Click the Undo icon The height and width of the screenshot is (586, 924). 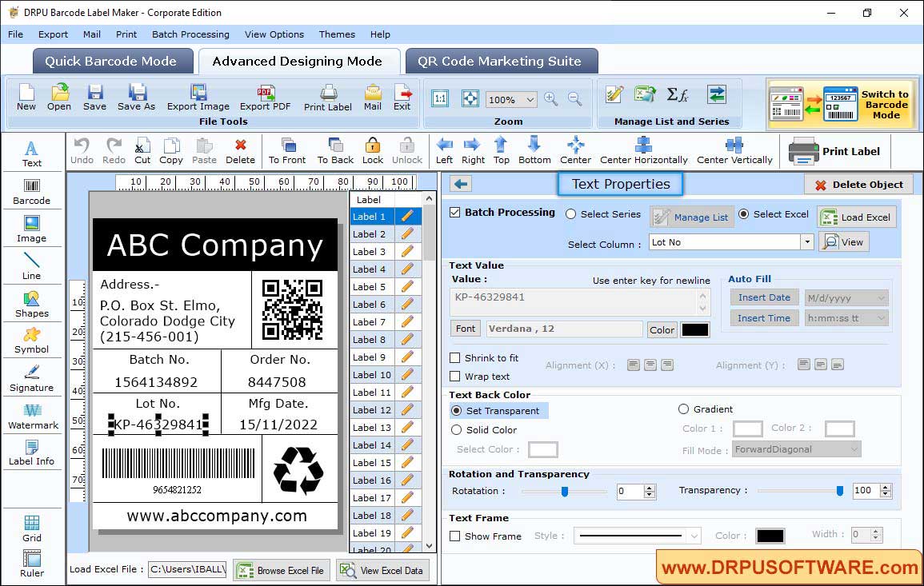click(82, 151)
